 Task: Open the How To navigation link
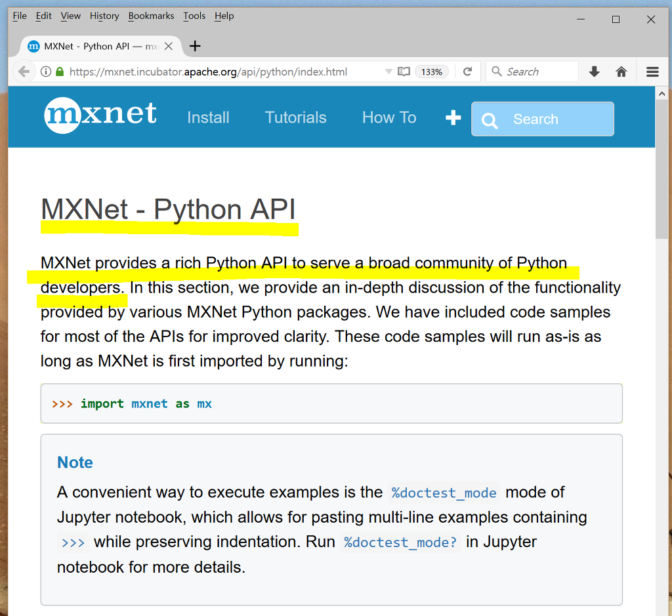tap(389, 118)
